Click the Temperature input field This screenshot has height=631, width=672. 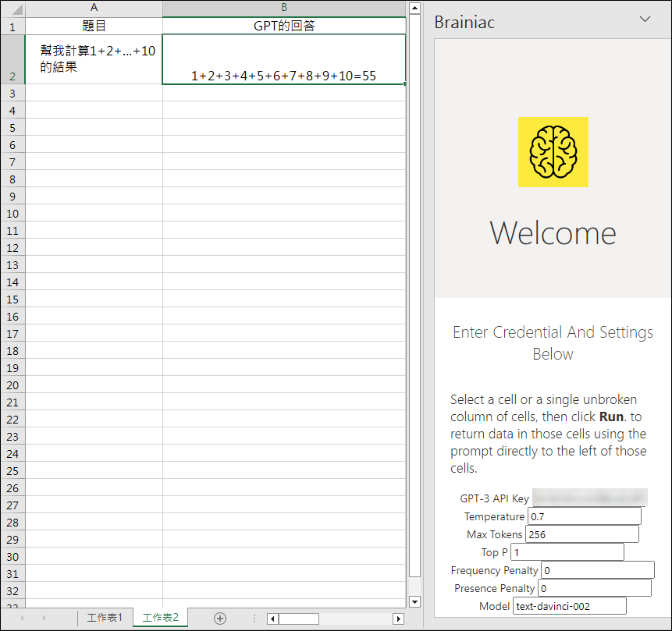(x=585, y=516)
